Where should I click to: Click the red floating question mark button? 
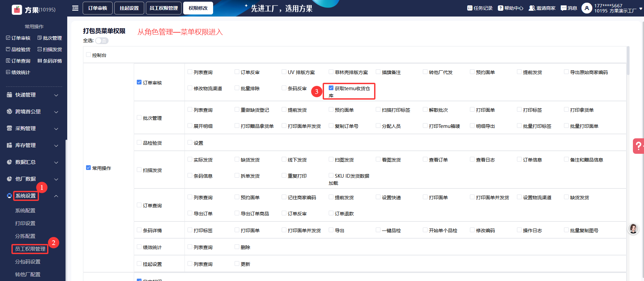[x=638, y=146]
